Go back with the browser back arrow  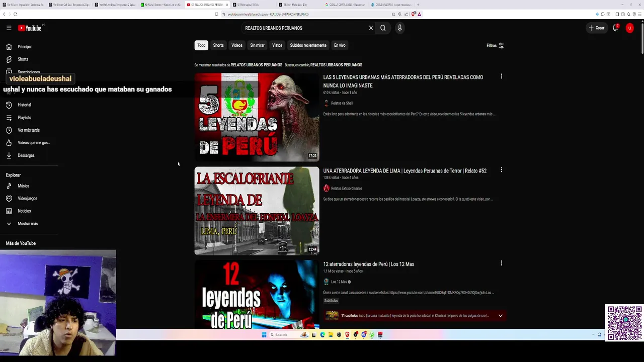pyautogui.click(x=5, y=14)
